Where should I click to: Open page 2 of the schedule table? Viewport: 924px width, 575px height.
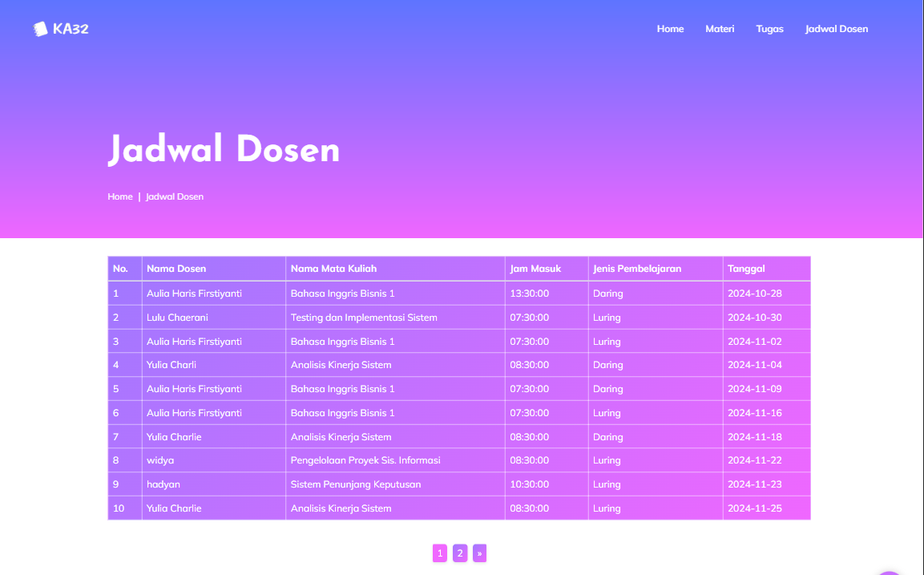point(459,553)
